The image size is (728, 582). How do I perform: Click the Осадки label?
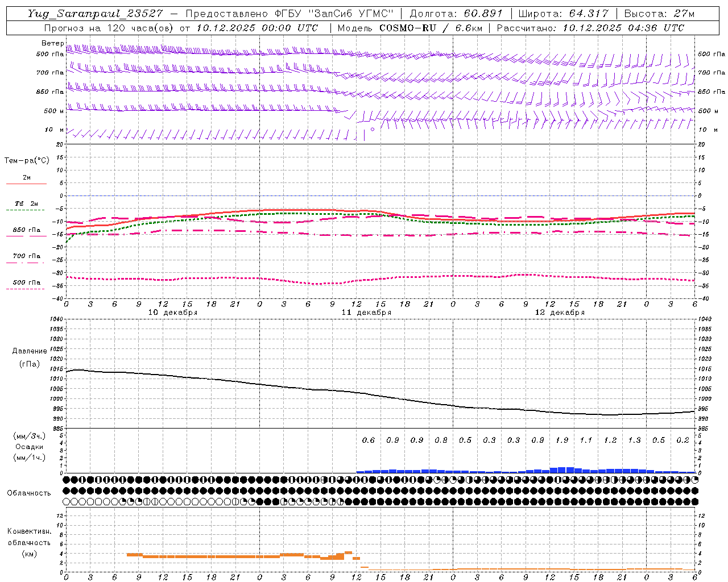(30, 447)
